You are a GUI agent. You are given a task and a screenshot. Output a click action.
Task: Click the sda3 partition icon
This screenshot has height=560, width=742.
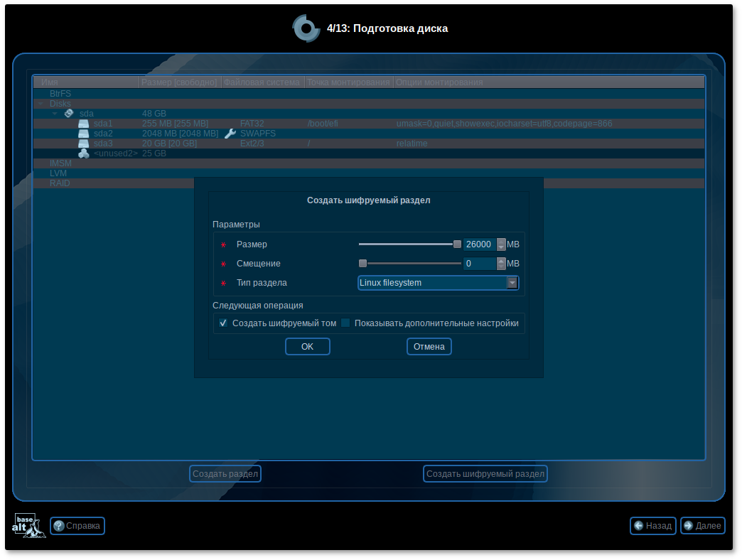pyautogui.click(x=83, y=144)
